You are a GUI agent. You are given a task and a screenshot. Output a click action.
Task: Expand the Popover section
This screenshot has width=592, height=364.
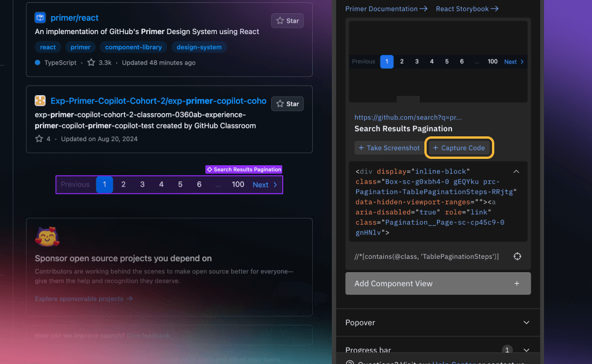coord(438,322)
